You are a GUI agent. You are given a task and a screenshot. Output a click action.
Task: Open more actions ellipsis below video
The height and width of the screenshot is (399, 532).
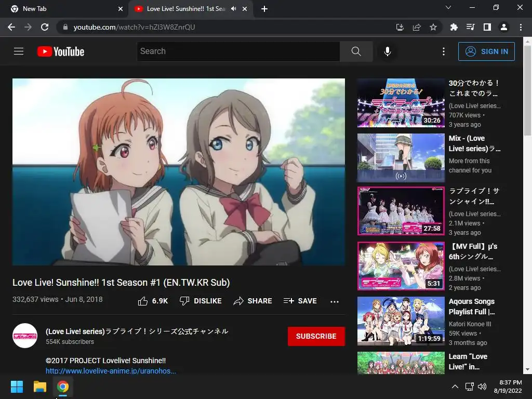(x=334, y=301)
